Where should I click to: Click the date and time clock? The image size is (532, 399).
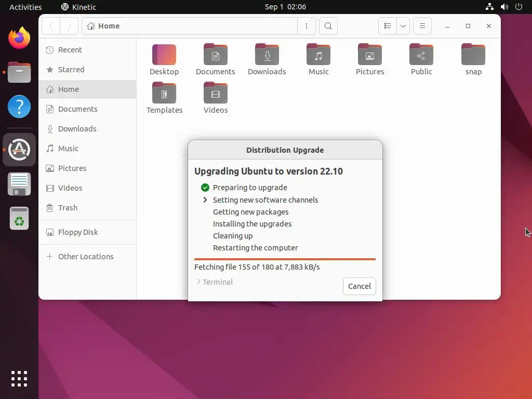click(x=285, y=7)
